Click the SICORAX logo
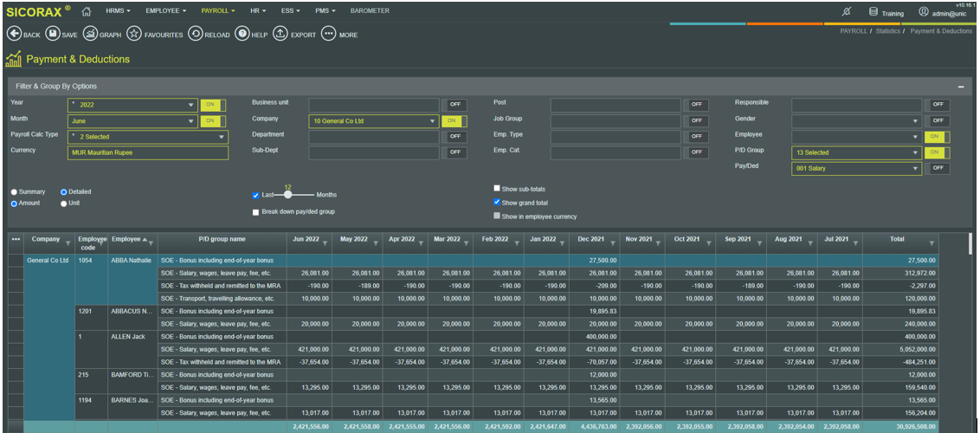 [x=38, y=11]
